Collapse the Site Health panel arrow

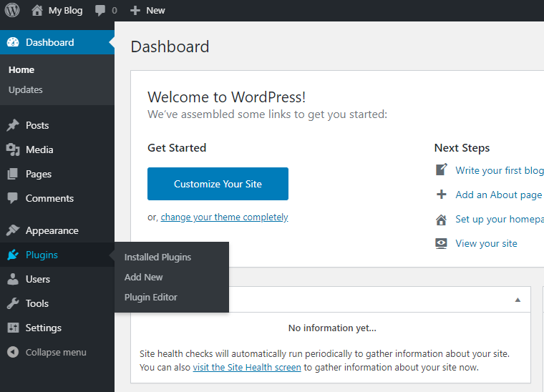[x=518, y=300]
